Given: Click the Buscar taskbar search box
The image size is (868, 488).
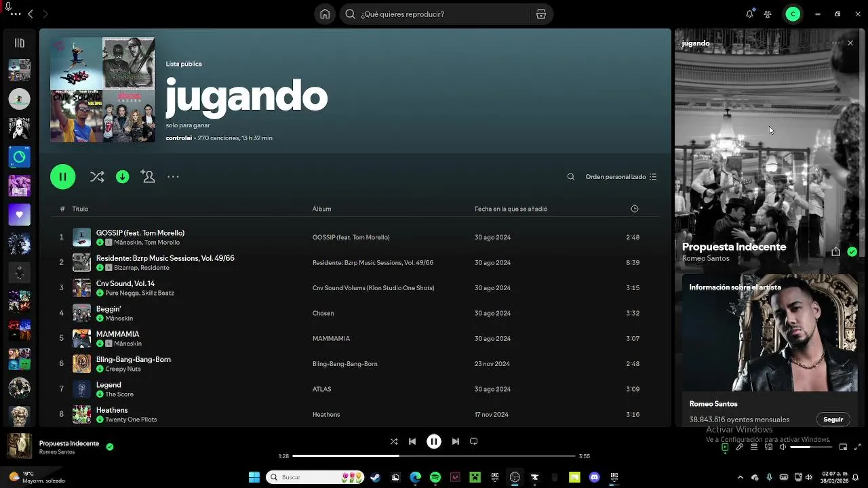Looking at the screenshot, I should (315, 477).
